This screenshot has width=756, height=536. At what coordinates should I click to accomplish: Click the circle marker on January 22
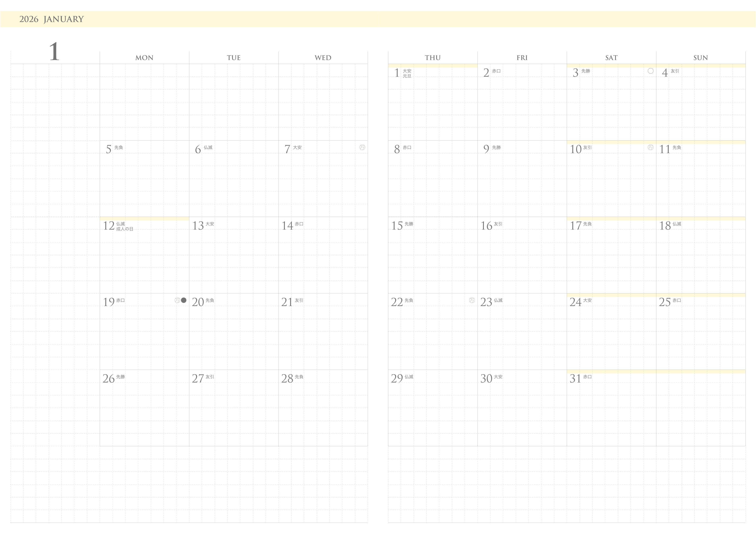pyautogui.click(x=472, y=300)
